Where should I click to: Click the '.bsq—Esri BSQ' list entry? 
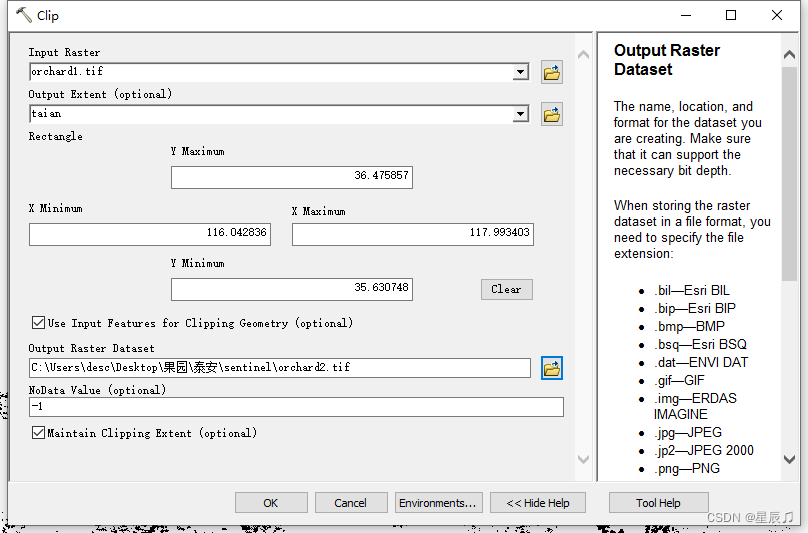click(701, 344)
